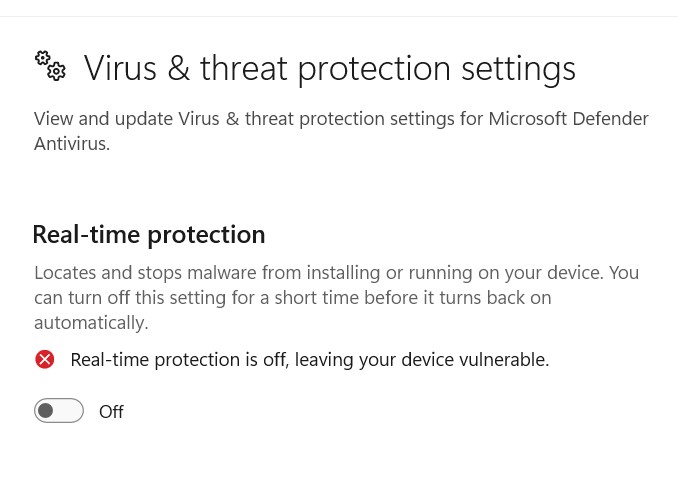Click the warning text about device being vulnerable
Viewport: 678px width, 487px height.
310,360
